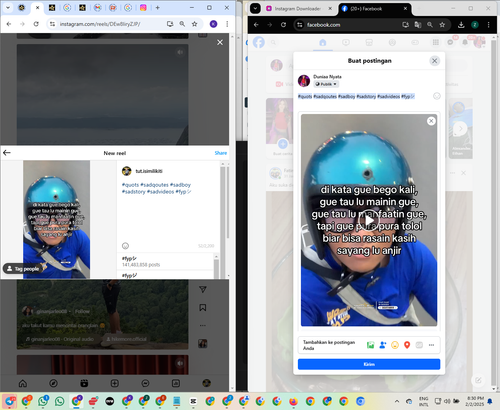Image resolution: width=500 pixels, height=410 pixels.
Task: Switch to the (20+) Facebook tab
Action: pos(374,9)
